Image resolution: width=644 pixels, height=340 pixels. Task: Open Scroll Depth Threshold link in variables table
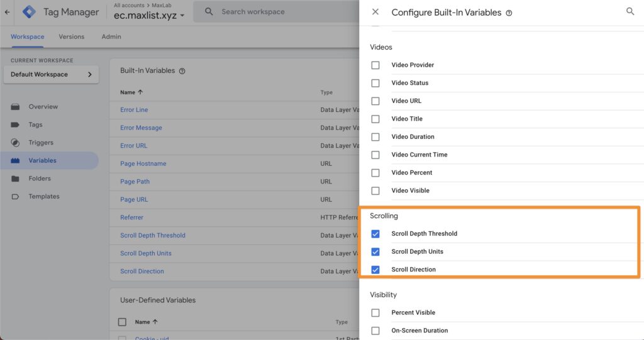point(152,235)
